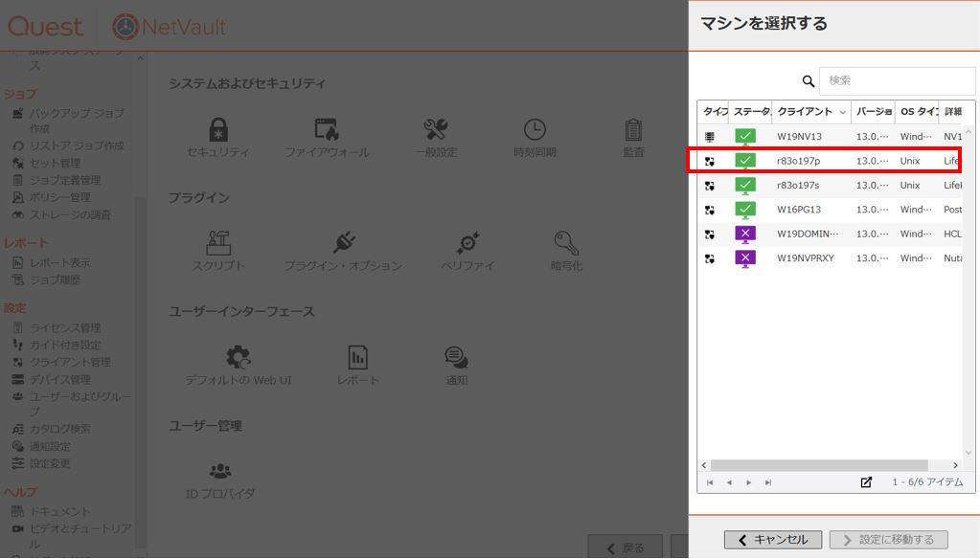
Task: Click server type icon of W19NV13 row
Action: [x=710, y=137]
